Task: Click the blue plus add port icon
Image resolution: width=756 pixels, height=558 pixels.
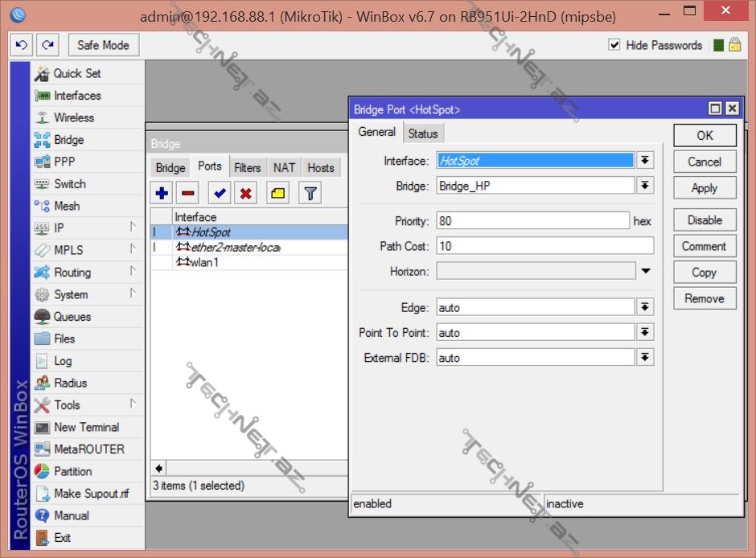Action: point(162,193)
